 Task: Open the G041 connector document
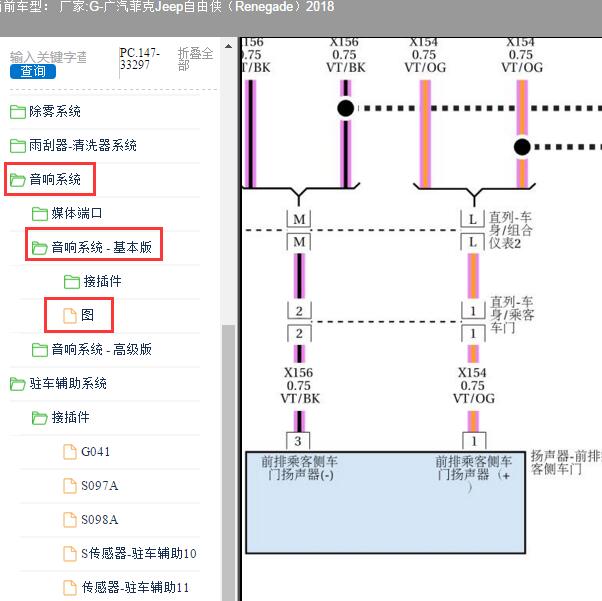pyautogui.click(x=96, y=452)
